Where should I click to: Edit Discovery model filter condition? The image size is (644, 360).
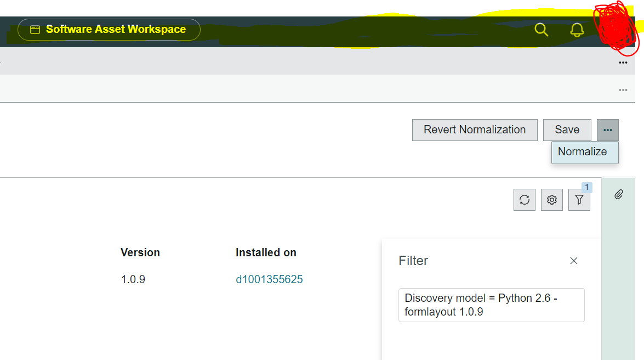(x=491, y=305)
